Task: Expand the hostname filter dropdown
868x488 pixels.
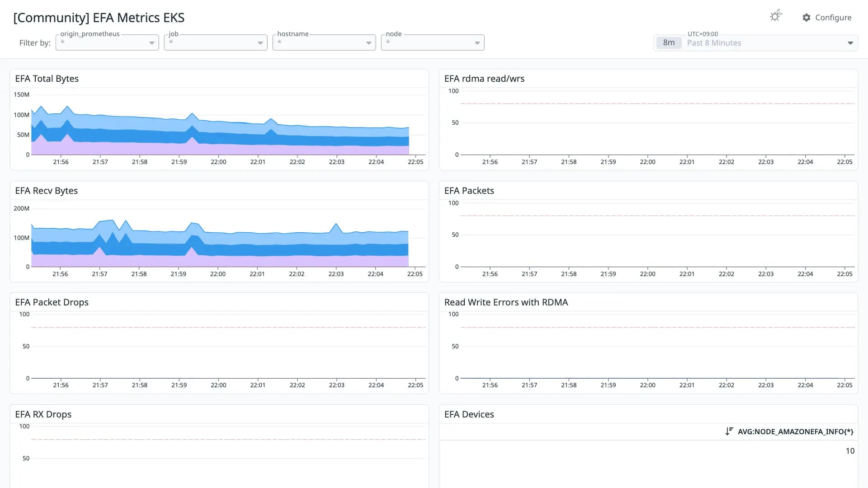Action: [324, 42]
